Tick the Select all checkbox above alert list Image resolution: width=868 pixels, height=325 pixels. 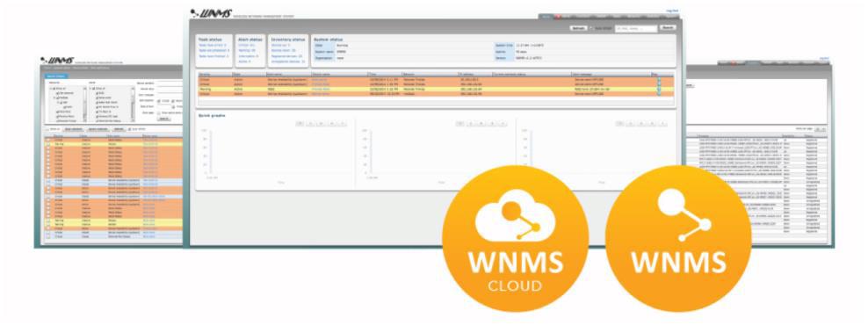(48, 129)
